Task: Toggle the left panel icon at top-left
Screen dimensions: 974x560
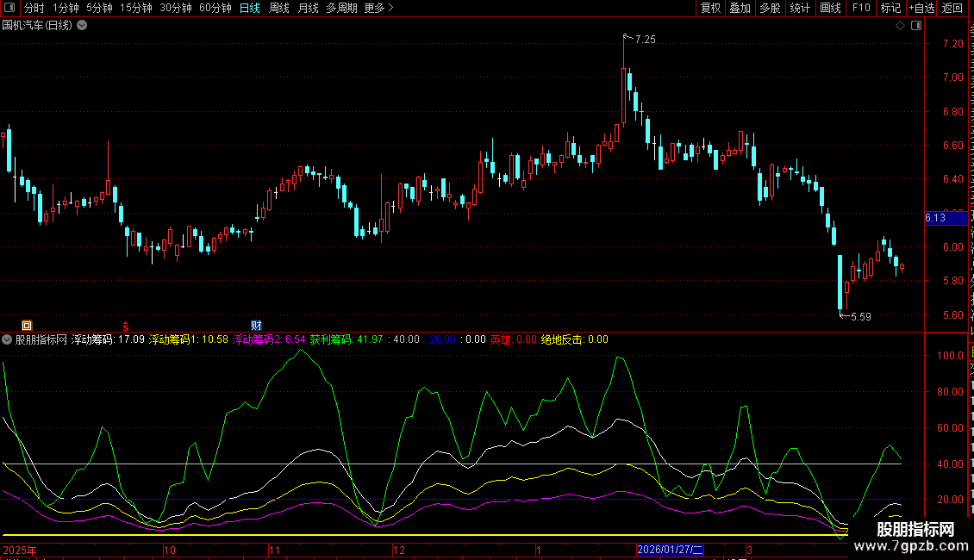Action: [9, 8]
